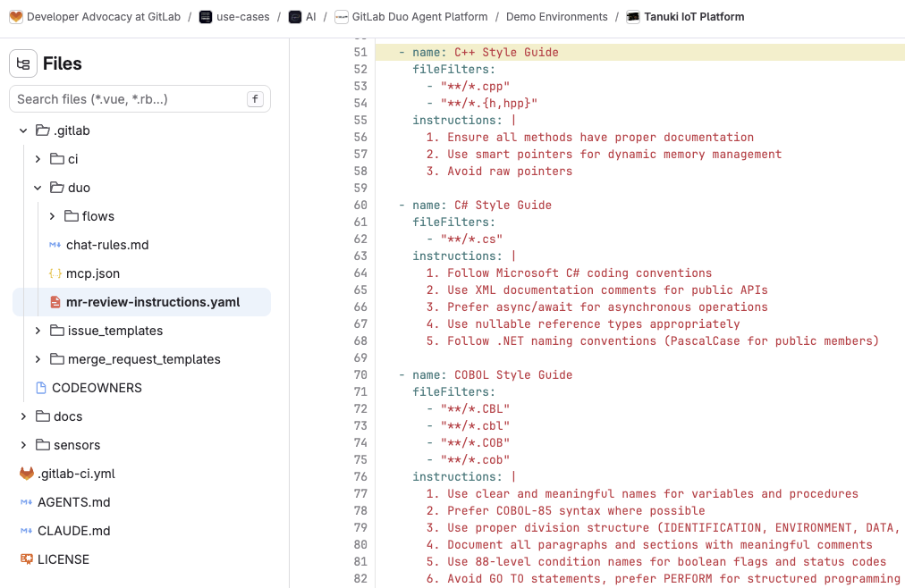Viewport: 905px width, 588px height.
Task: Click 'Prefer COBOL-85 syntax where possible' line
Action: [x=565, y=511]
